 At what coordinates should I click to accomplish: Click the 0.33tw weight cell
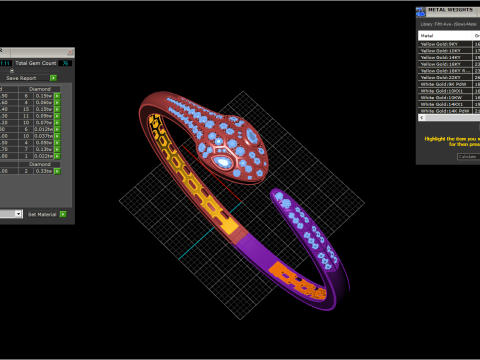pyautogui.click(x=44, y=171)
